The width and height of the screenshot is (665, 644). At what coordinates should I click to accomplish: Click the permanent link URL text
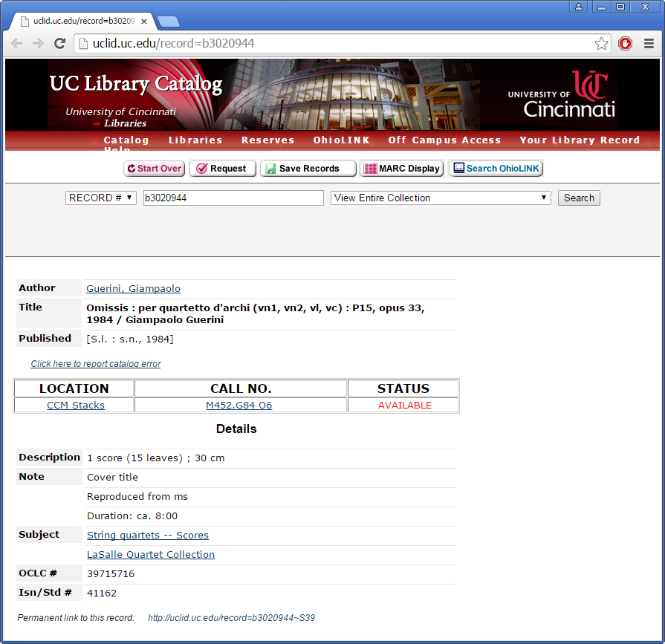231,618
